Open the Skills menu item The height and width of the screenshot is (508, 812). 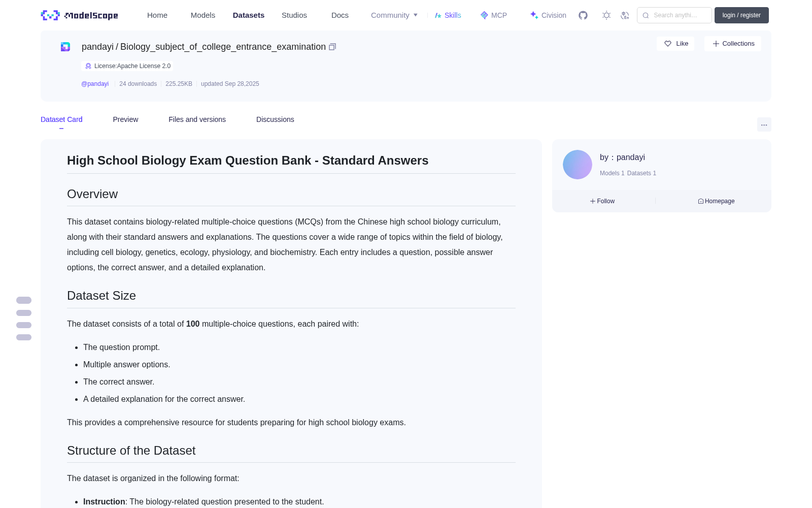pos(448,15)
